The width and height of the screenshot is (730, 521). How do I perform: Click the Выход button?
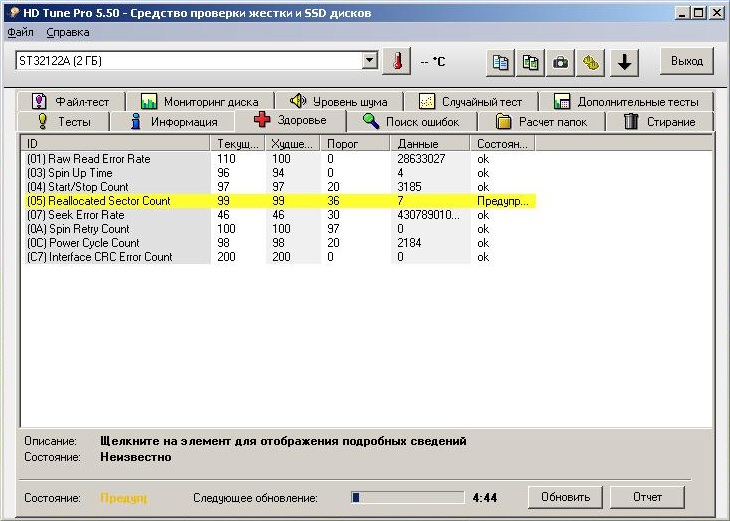click(x=687, y=61)
